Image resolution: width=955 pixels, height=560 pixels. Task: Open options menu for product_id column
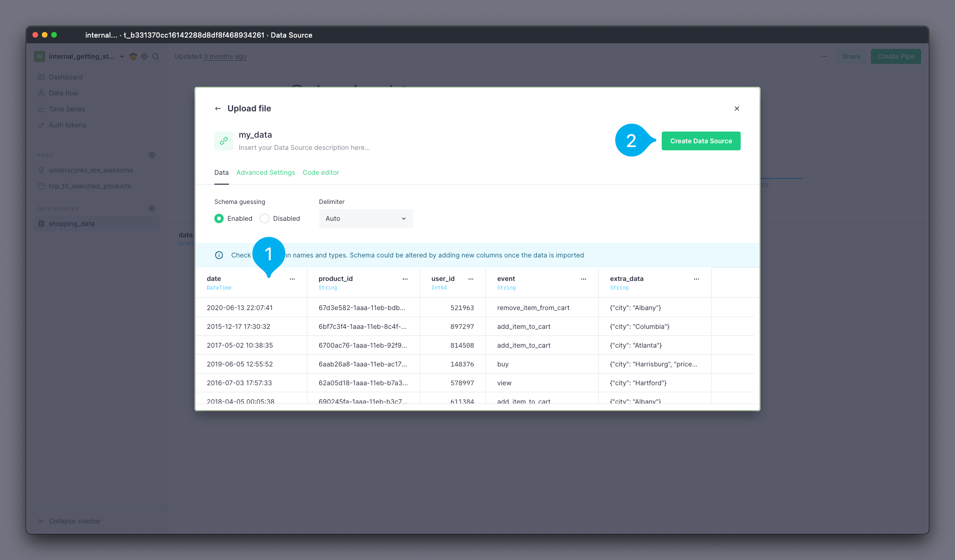[x=405, y=279]
